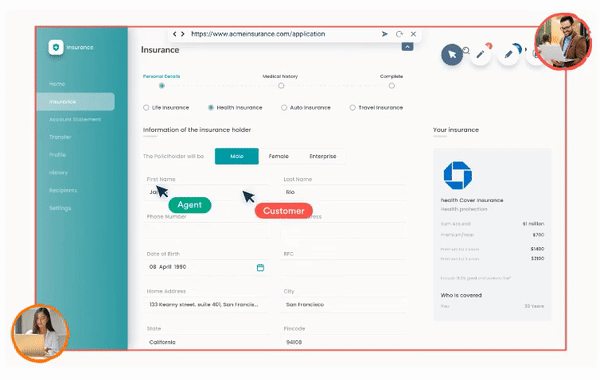The width and height of the screenshot is (600, 380).
Task: Go back with the left chevron
Action: [174, 34]
